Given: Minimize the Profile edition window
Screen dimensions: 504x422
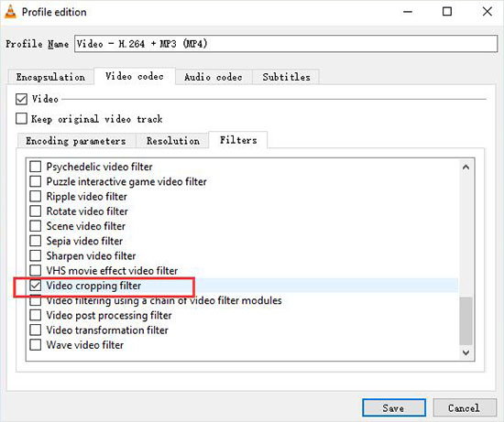Looking at the screenshot, I should (x=408, y=12).
